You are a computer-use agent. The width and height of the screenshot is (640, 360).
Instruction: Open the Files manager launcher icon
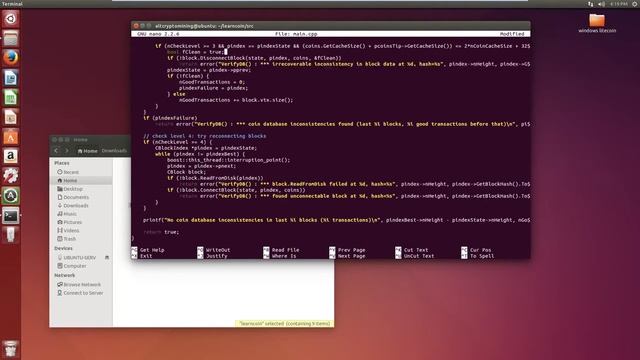11,39
